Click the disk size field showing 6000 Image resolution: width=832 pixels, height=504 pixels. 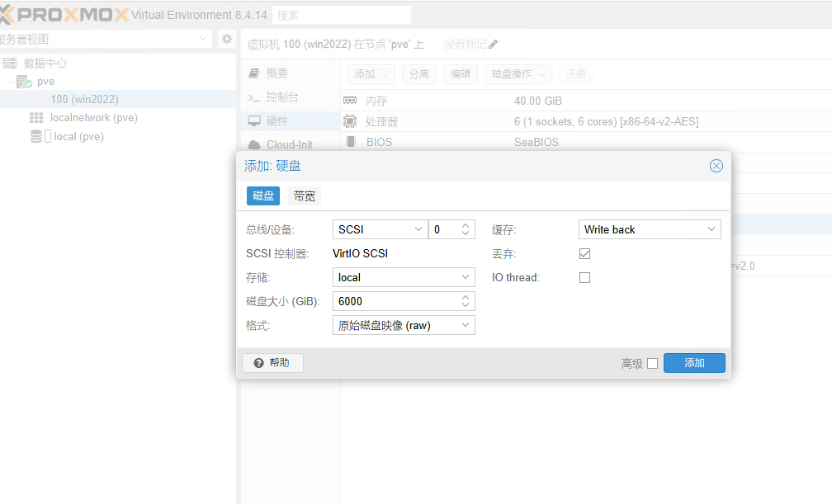pyautogui.click(x=395, y=302)
